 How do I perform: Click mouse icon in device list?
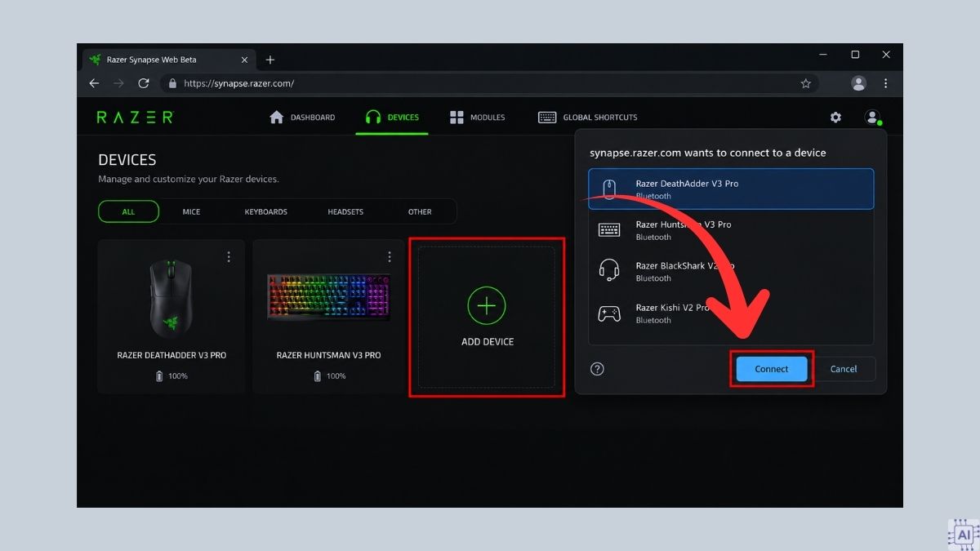click(609, 189)
